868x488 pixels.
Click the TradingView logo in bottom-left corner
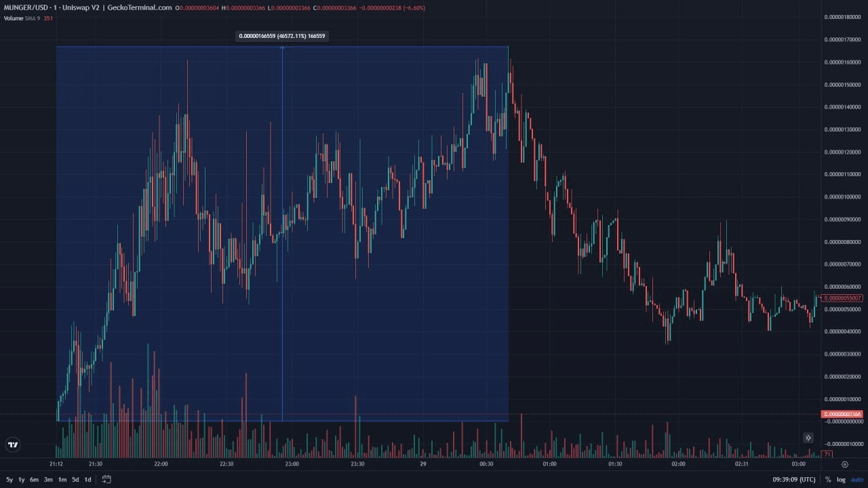[12, 445]
